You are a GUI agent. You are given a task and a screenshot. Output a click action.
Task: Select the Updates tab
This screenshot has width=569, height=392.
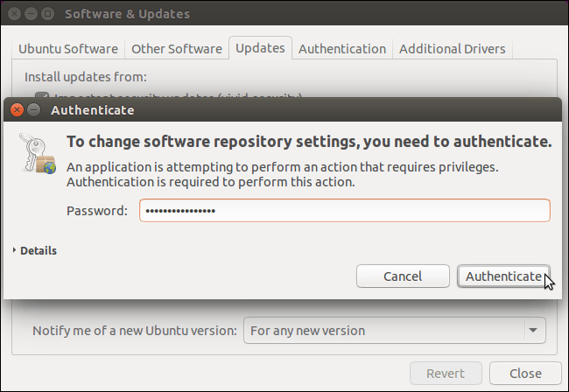tap(260, 48)
